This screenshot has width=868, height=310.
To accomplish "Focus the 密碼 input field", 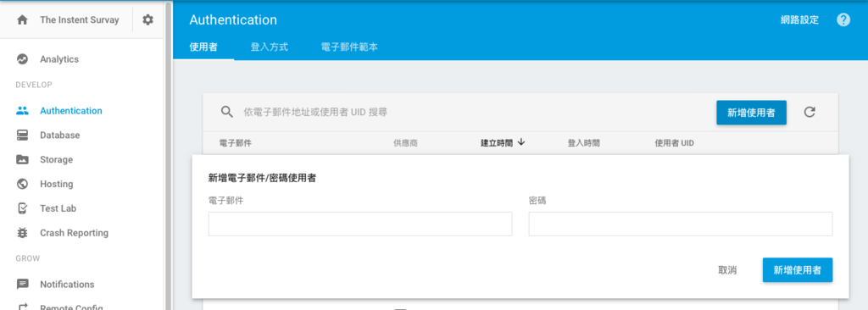I will pyautogui.click(x=681, y=224).
